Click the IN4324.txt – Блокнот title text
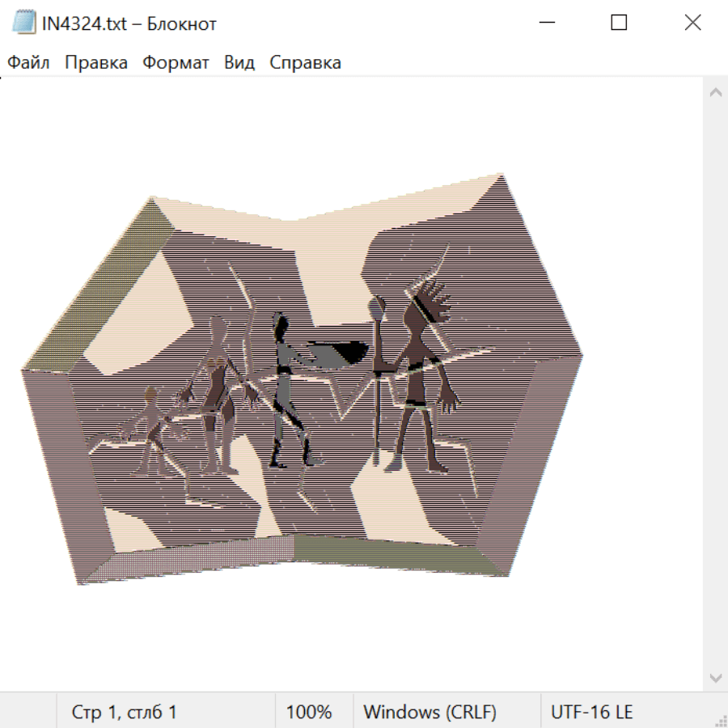The height and width of the screenshot is (728, 728). 129,23
